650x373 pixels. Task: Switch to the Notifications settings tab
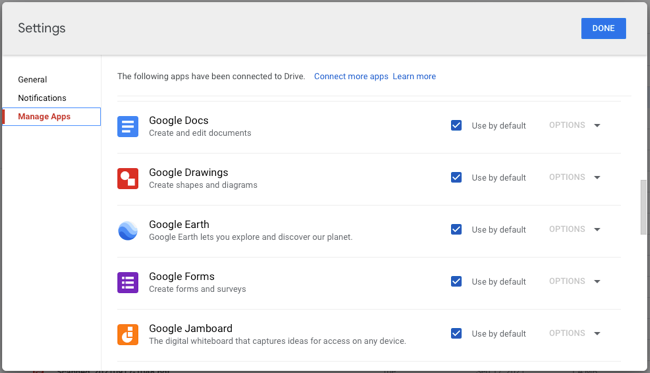(42, 98)
